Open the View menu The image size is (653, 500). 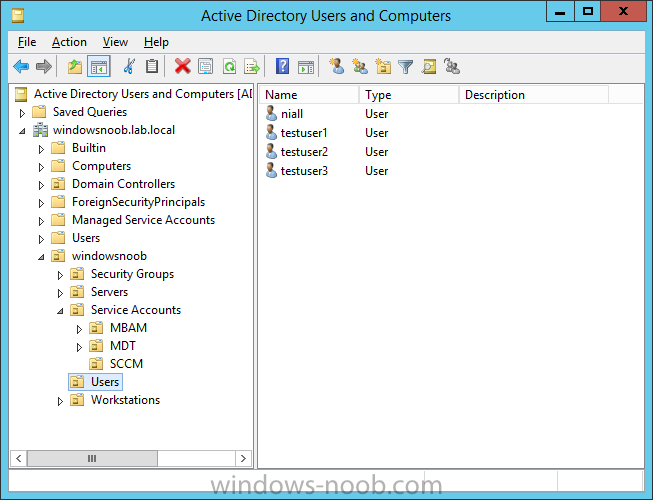click(115, 42)
